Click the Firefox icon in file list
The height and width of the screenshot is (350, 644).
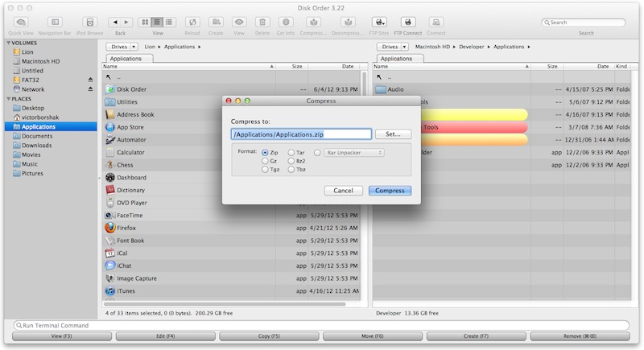[x=110, y=228]
